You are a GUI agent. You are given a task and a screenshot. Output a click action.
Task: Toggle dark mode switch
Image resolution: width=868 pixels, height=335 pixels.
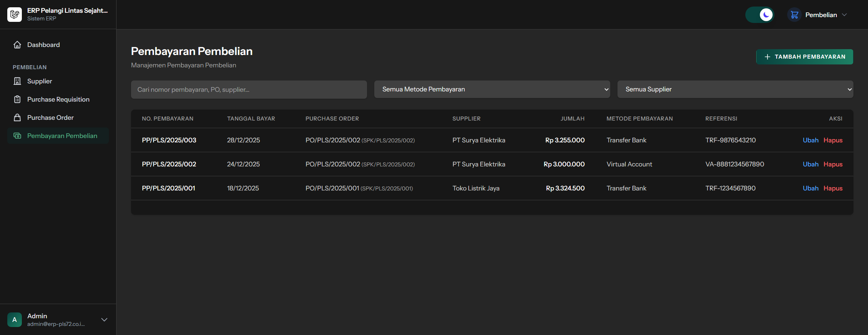pyautogui.click(x=759, y=15)
